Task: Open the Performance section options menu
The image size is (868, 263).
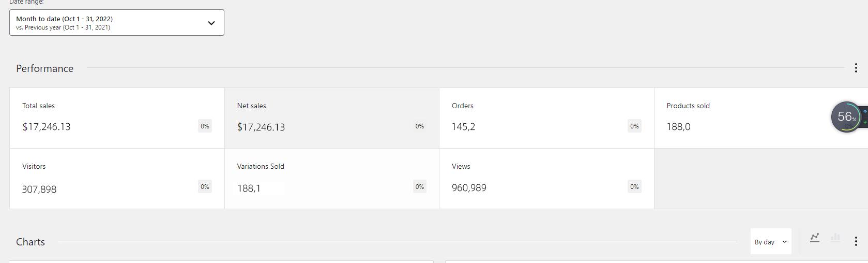Action: pos(856,68)
